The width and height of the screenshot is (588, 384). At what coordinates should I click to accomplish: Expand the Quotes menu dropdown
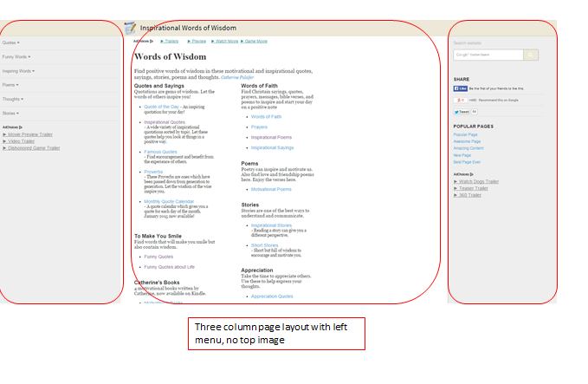[x=11, y=42]
